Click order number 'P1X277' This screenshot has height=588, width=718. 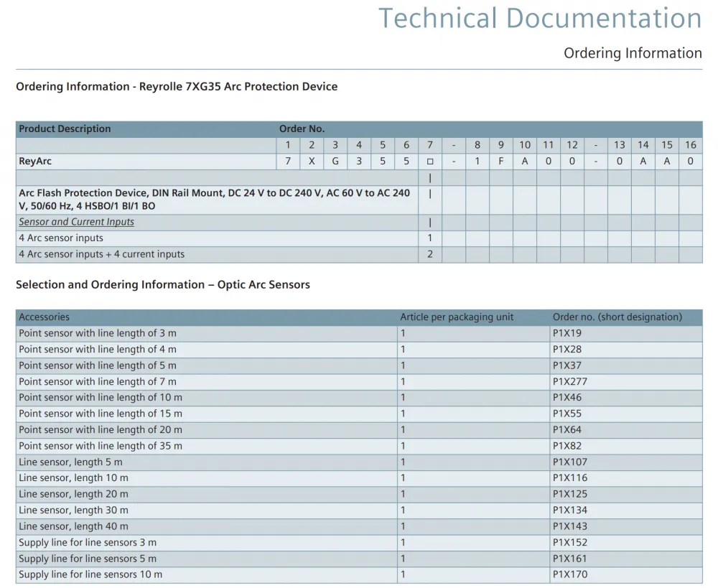point(569,381)
